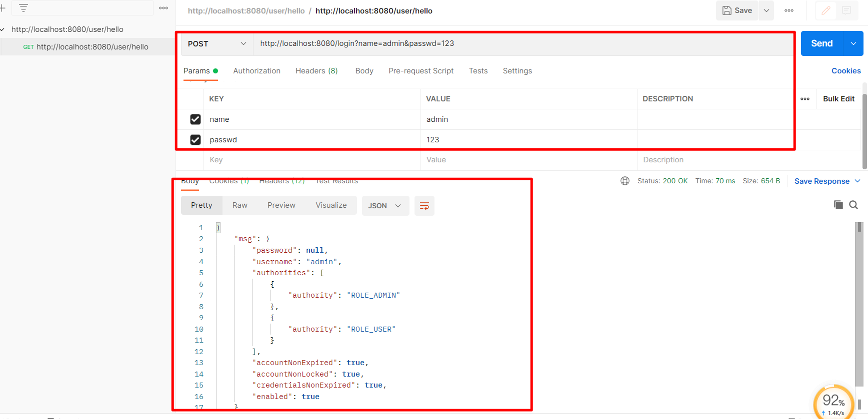Open the Headers (8) tab

tap(316, 71)
